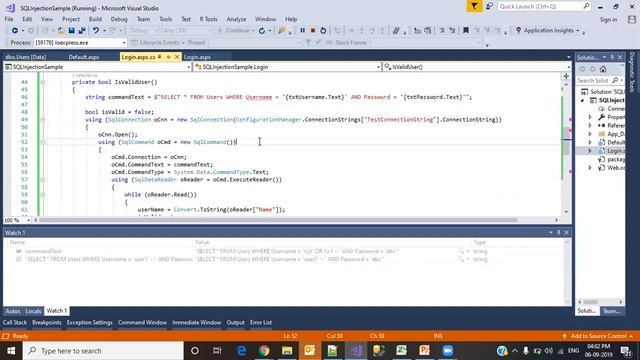Screen dimensions: 640x360
Task: Click the Undo arrow icon
Action: tap(96, 31)
